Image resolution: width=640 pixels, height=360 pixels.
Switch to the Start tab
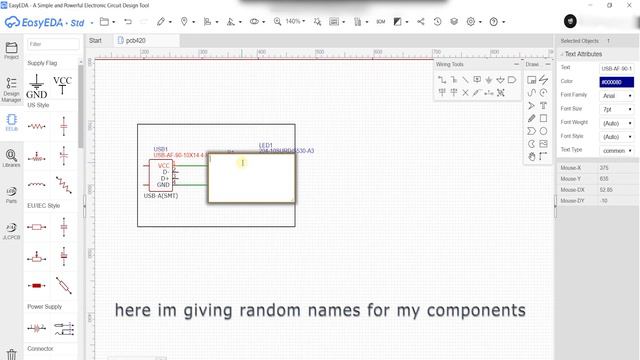coord(96,40)
